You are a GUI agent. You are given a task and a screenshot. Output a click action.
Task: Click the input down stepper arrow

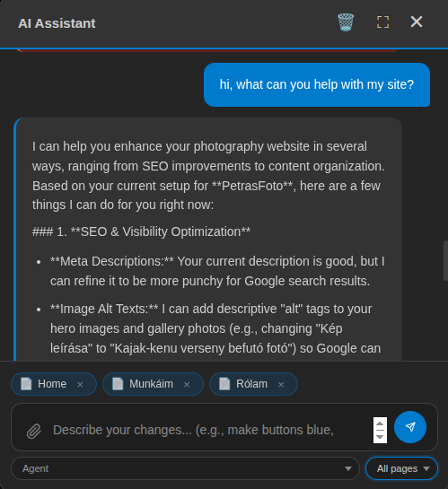pyautogui.click(x=380, y=437)
